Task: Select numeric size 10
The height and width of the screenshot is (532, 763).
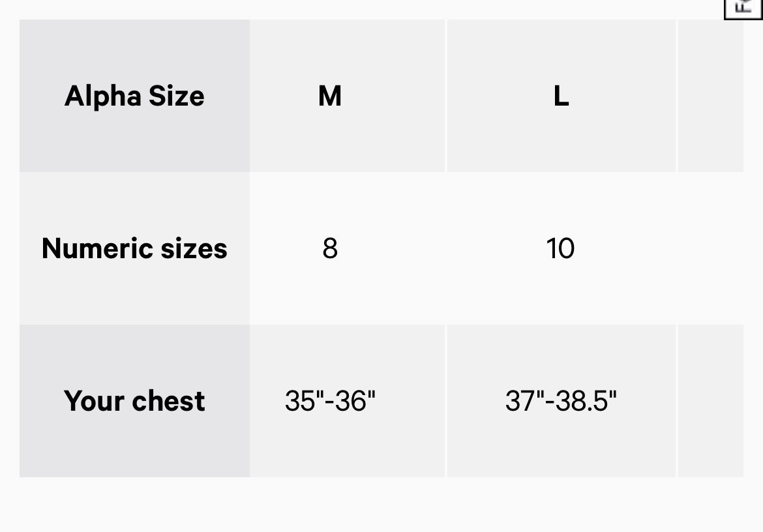Action: (x=561, y=248)
